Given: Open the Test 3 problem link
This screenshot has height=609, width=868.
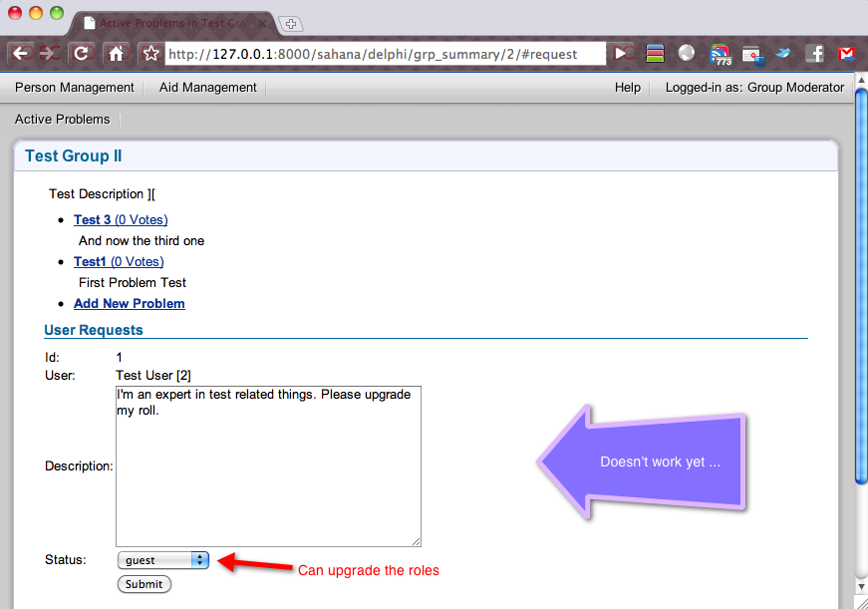Looking at the screenshot, I should 93,220.
